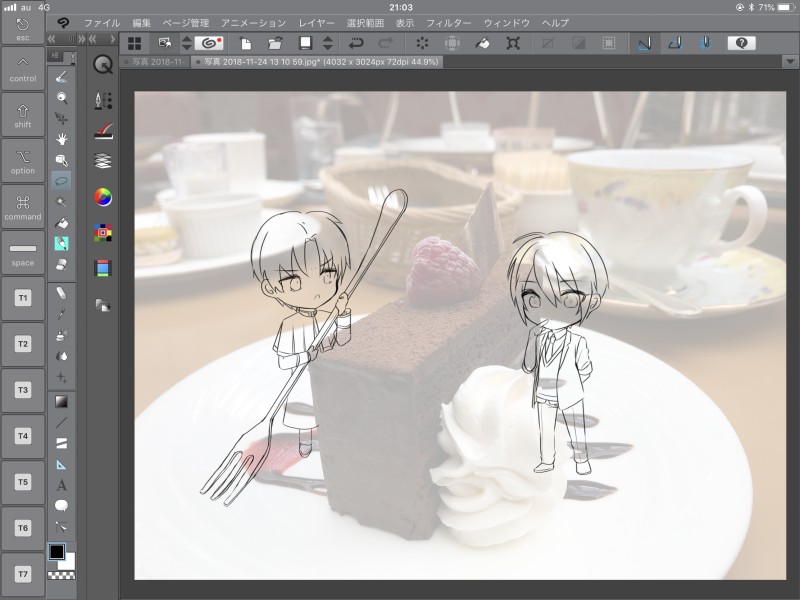Viewport: 800px width, 600px height.
Task: Select the Auto select magic wand tool
Action: click(x=62, y=202)
